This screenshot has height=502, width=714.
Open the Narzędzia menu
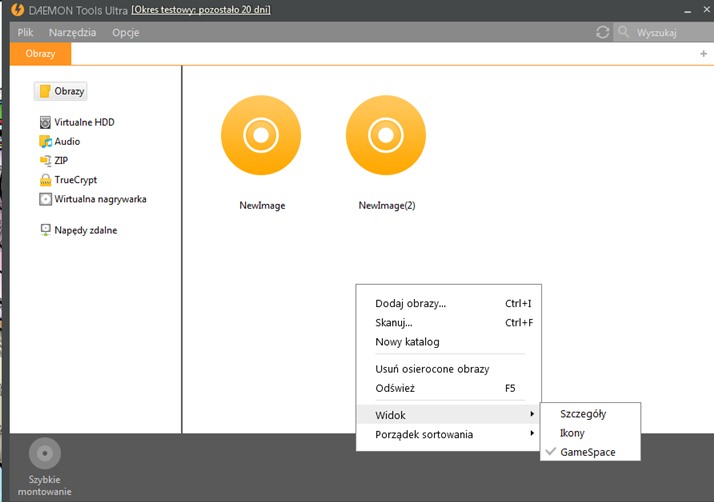(72, 32)
